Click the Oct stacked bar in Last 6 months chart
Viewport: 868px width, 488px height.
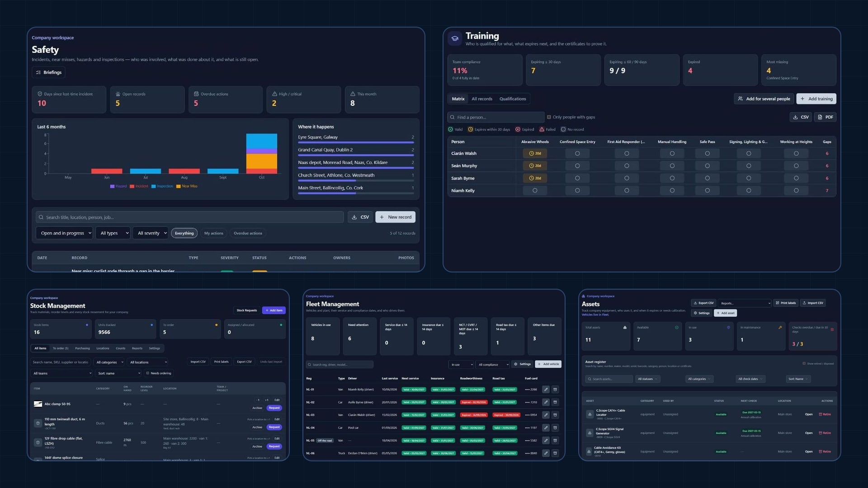pos(261,154)
